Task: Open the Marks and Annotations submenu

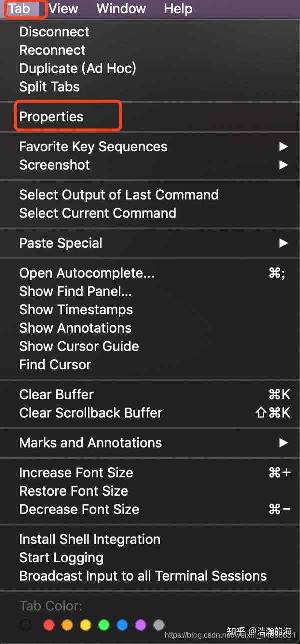Action: (x=90, y=443)
